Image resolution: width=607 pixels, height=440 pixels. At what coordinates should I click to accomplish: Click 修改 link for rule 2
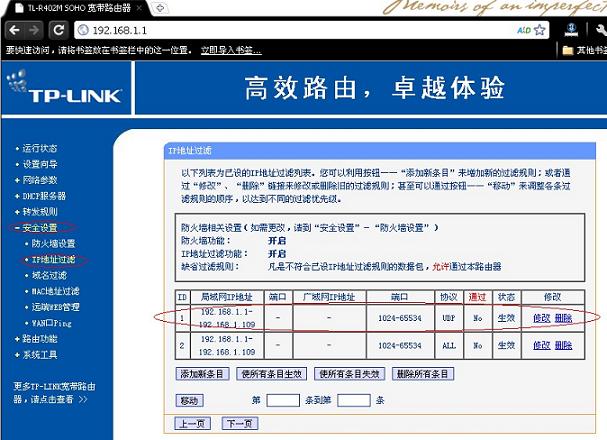click(x=541, y=345)
